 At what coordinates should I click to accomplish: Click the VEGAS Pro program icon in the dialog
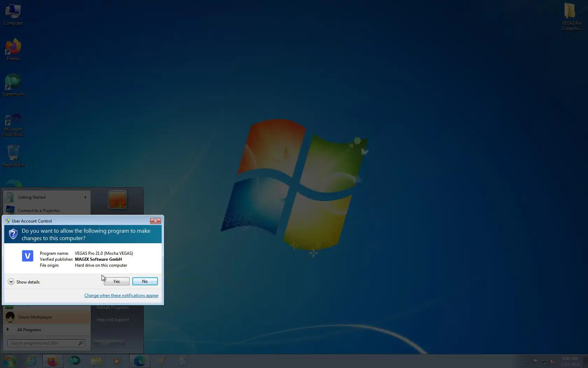[x=28, y=256]
